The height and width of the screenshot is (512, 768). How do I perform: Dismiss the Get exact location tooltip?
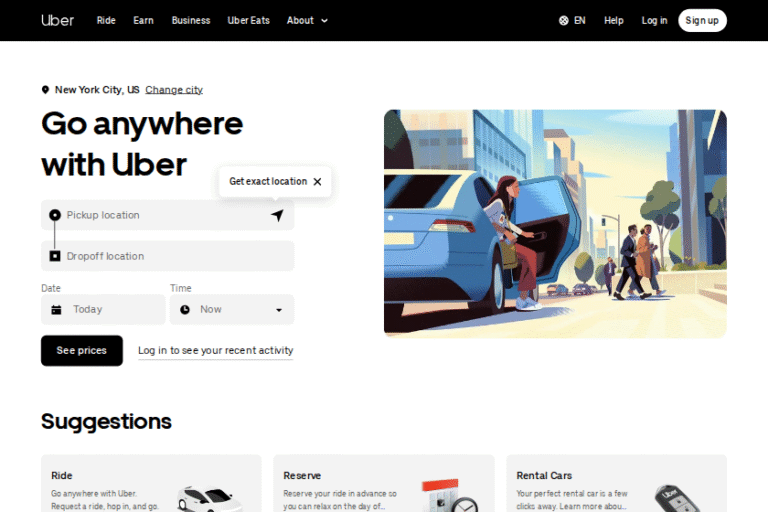tap(317, 182)
